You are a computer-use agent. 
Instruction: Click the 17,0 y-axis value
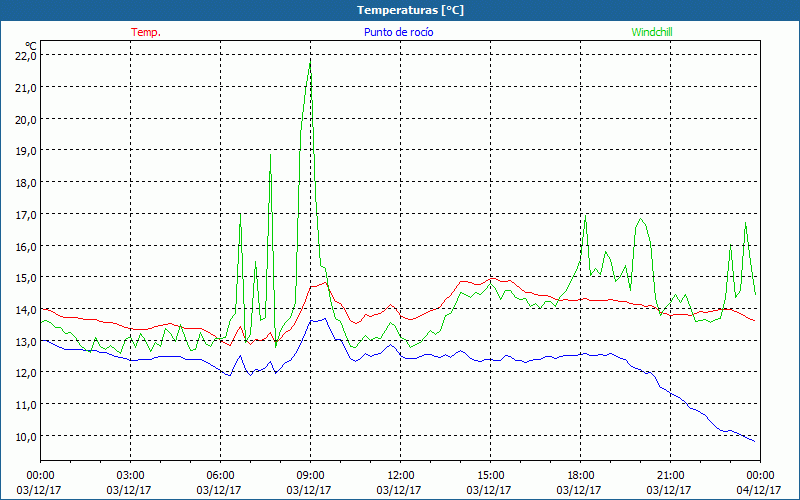(x=26, y=214)
